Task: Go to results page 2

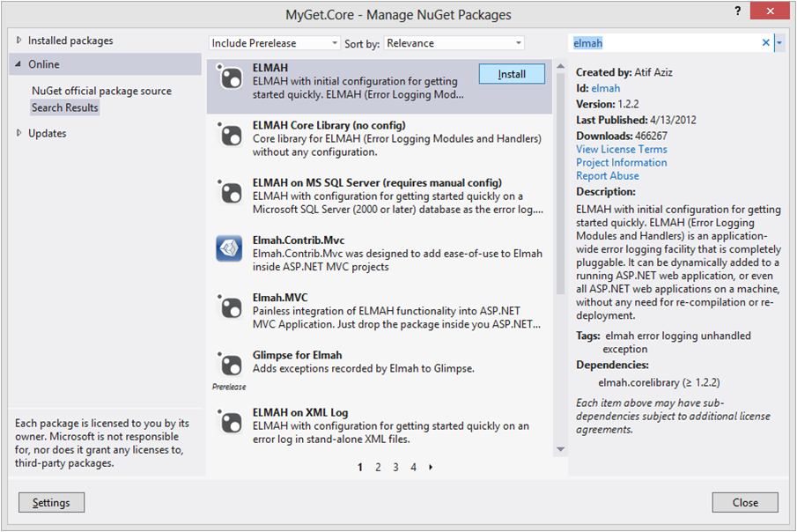Action: pos(378,468)
